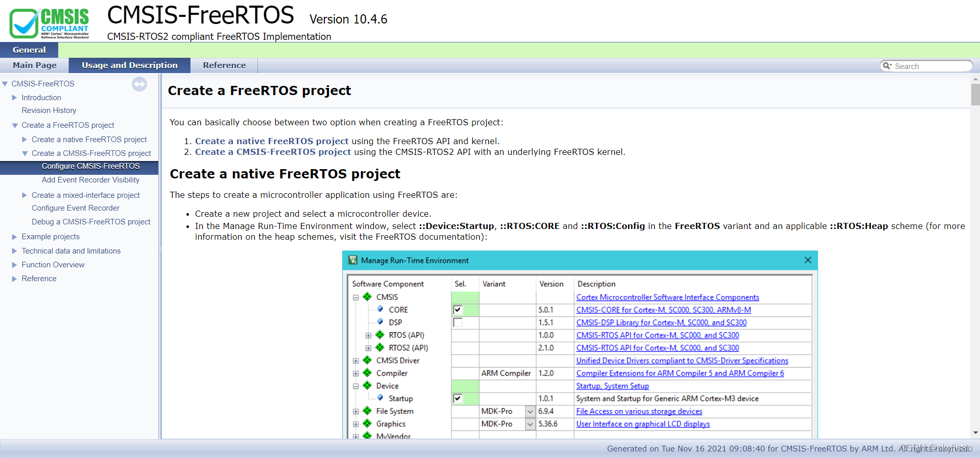980x458 pixels.
Task: Click the 'ARM Compiler' variant cell
Action: pos(507,373)
